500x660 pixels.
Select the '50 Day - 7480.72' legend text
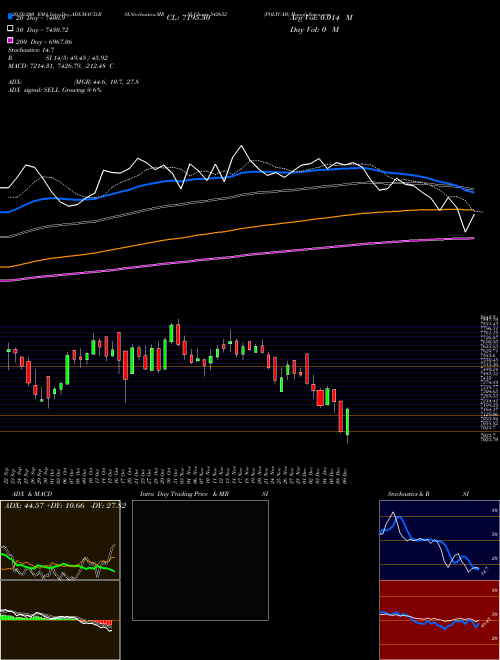[x=42, y=30]
